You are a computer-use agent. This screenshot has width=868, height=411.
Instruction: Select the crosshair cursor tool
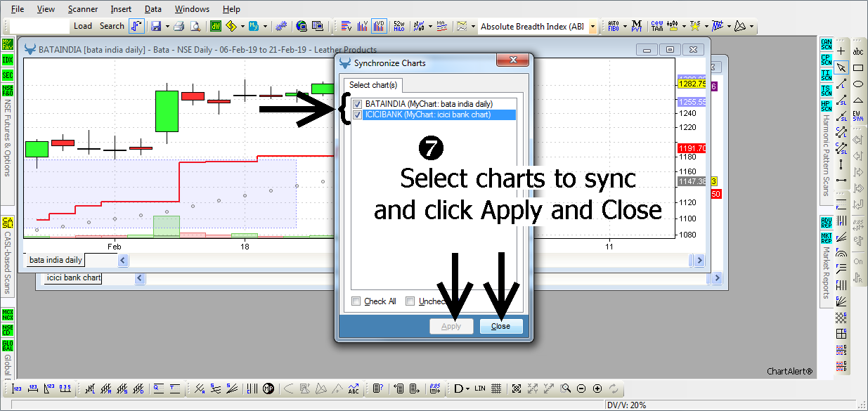841,51
